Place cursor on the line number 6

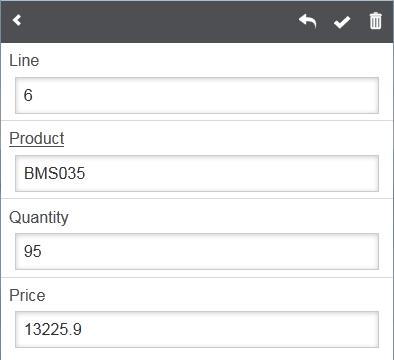click(28, 95)
